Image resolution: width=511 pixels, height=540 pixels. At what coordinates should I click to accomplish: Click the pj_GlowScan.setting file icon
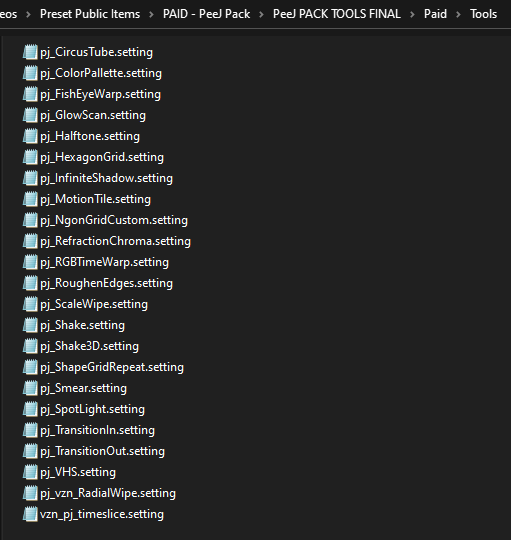30,115
